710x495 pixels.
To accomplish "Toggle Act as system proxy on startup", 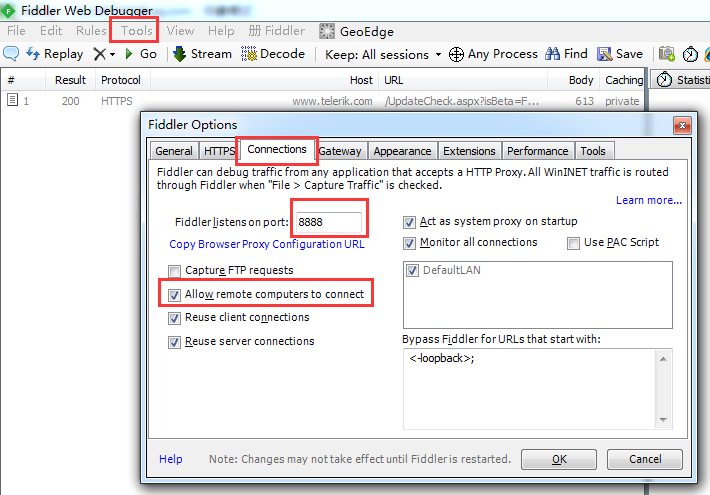I will click(409, 222).
